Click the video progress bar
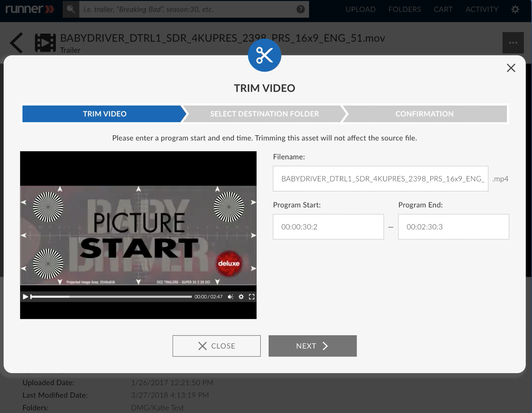Image resolution: width=532 pixels, height=413 pixels. 111,297
